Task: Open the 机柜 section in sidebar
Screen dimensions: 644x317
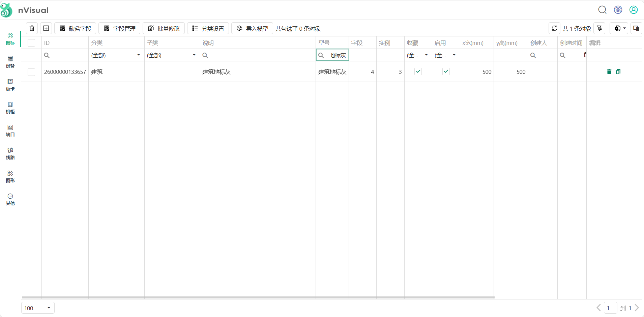Action: 10,108
